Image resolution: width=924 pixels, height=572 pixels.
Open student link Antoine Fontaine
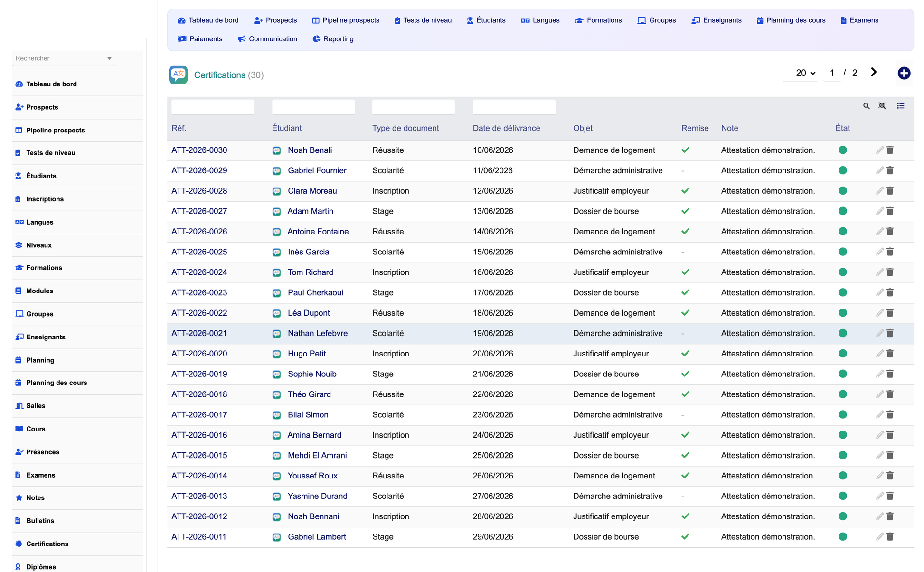tap(318, 232)
